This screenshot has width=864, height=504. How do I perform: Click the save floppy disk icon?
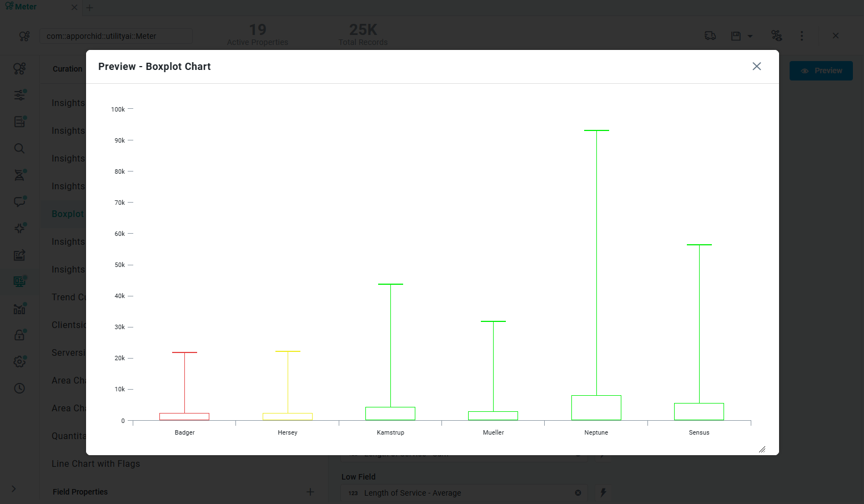click(x=736, y=36)
